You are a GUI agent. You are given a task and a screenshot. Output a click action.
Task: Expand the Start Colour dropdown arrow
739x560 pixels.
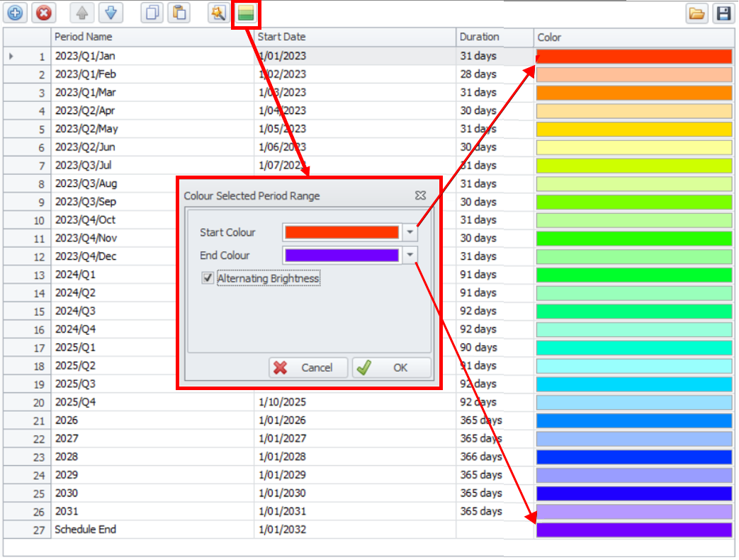click(x=410, y=232)
